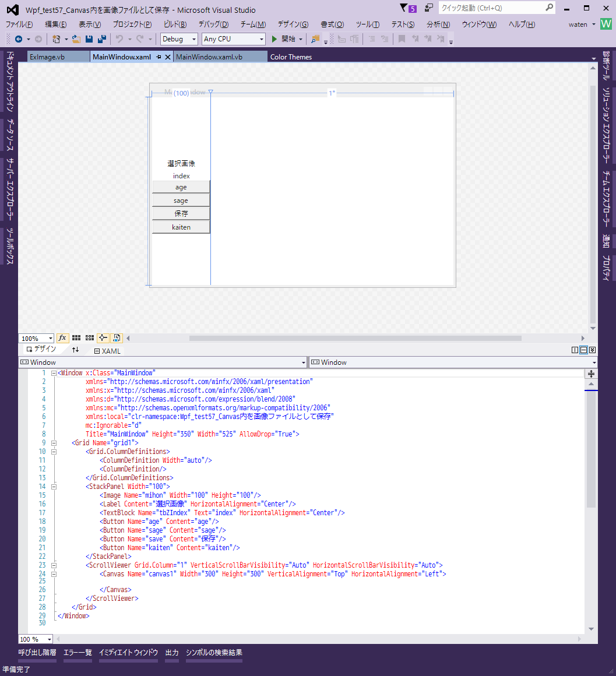Select the index text block in designer

click(181, 176)
